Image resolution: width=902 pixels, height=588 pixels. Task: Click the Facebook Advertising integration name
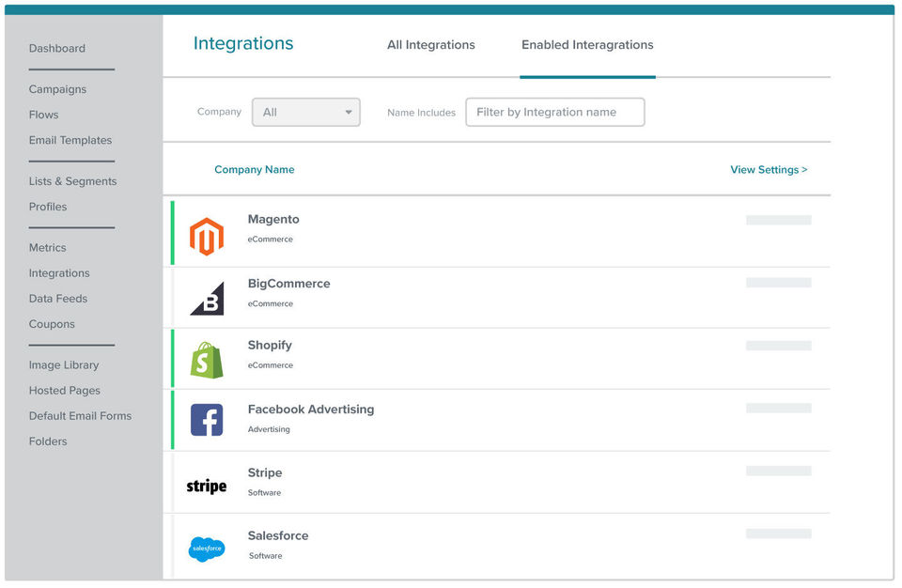311,410
